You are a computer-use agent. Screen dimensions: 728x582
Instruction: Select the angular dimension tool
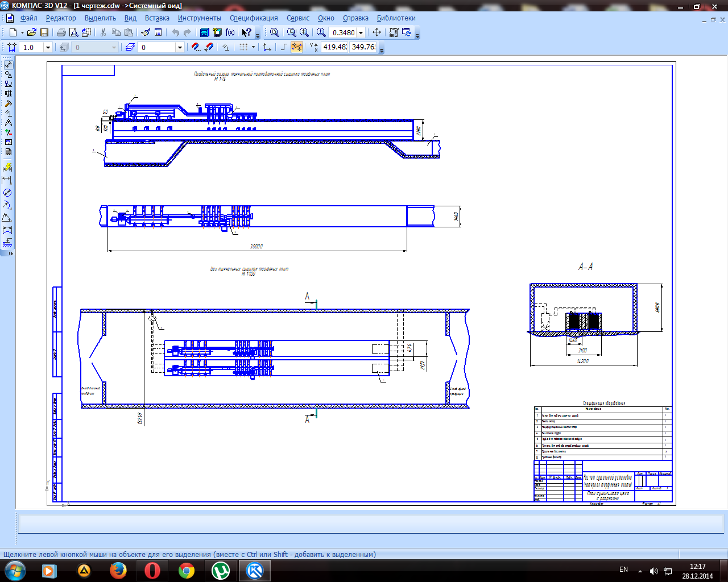(7, 218)
